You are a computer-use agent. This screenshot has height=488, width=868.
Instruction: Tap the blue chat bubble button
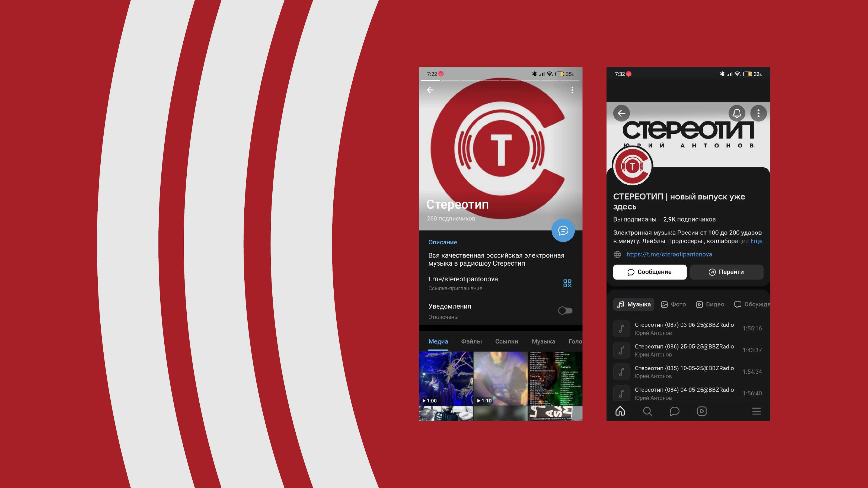(x=563, y=230)
